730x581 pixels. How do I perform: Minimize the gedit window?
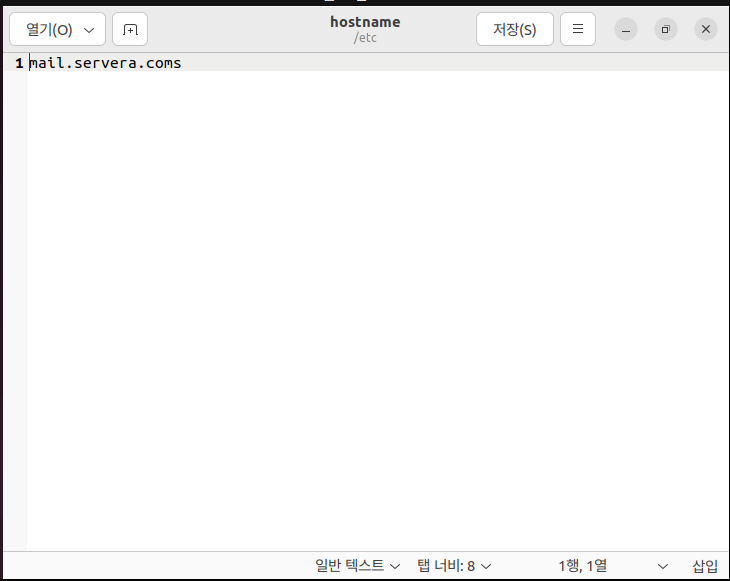click(x=626, y=30)
